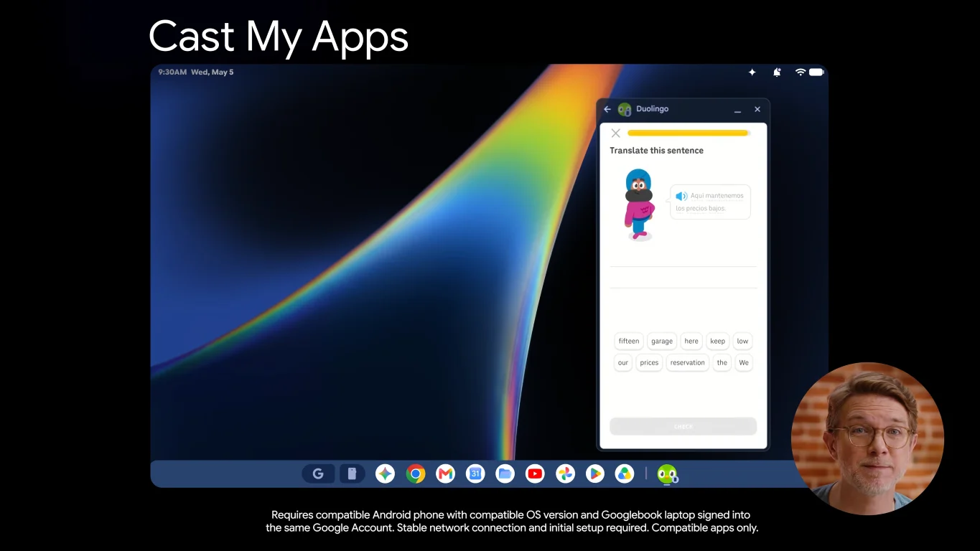The image size is (980, 551).
Task: Go back using Duolingo window arrow
Action: [x=607, y=109]
